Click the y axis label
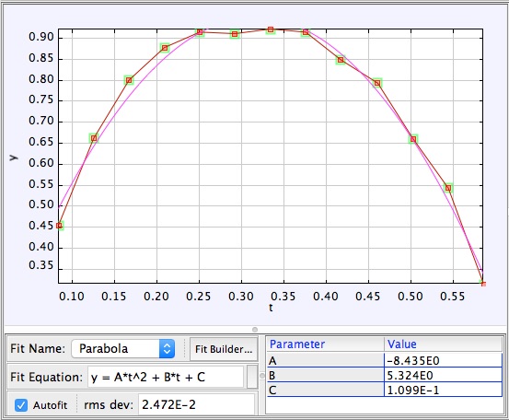 tap(13, 157)
